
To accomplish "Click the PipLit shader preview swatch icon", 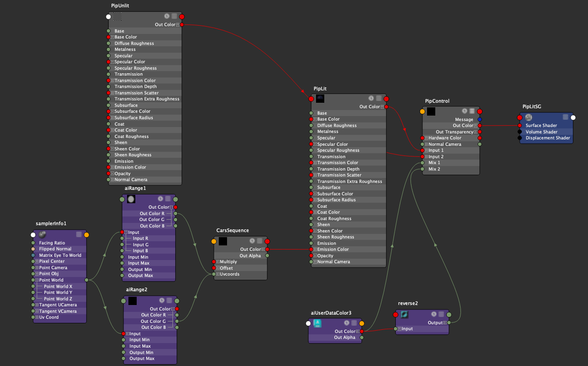I will coord(320,99).
